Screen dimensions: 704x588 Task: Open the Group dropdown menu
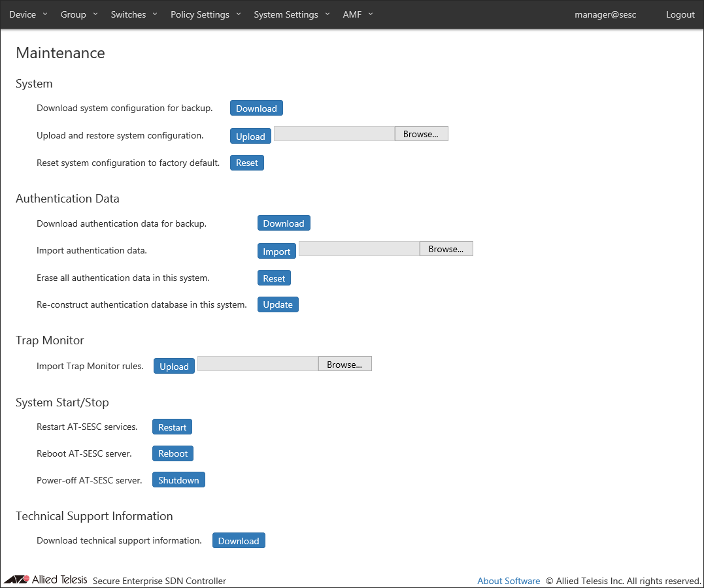pyautogui.click(x=78, y=14)
